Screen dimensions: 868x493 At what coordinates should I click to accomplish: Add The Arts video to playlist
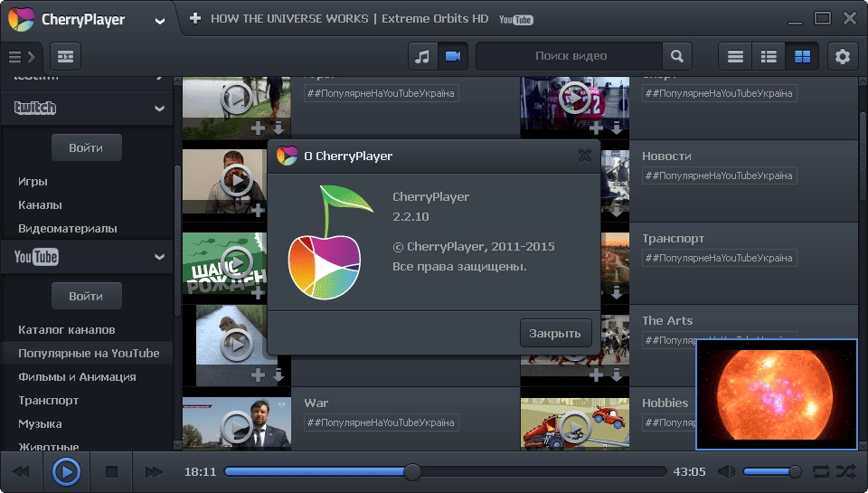pos(596,375)
